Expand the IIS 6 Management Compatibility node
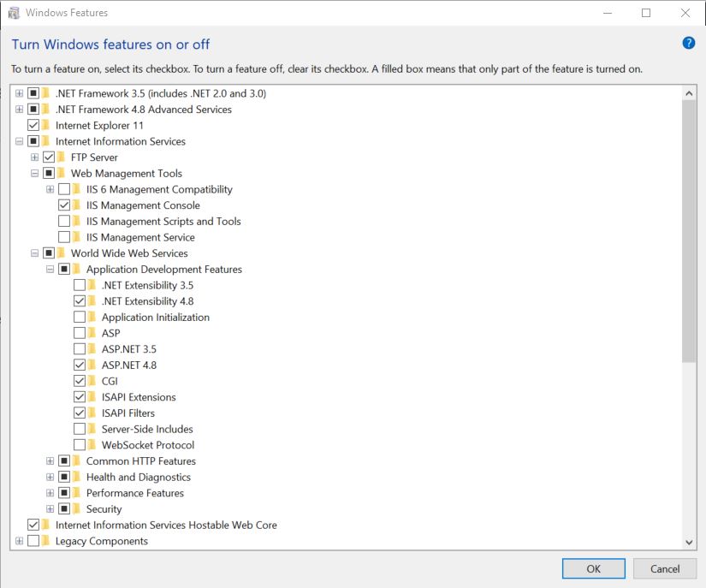The image size is (706, 588). [x=50, y=189]
